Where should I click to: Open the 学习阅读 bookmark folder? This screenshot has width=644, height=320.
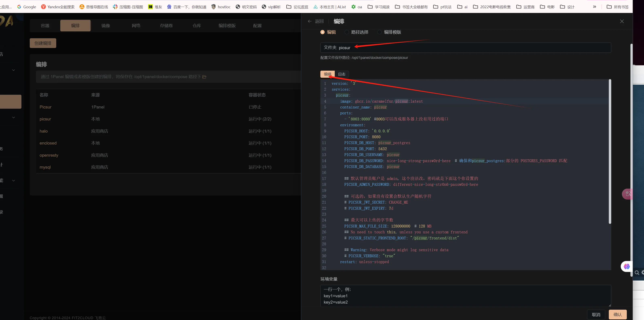coord(378,7)
